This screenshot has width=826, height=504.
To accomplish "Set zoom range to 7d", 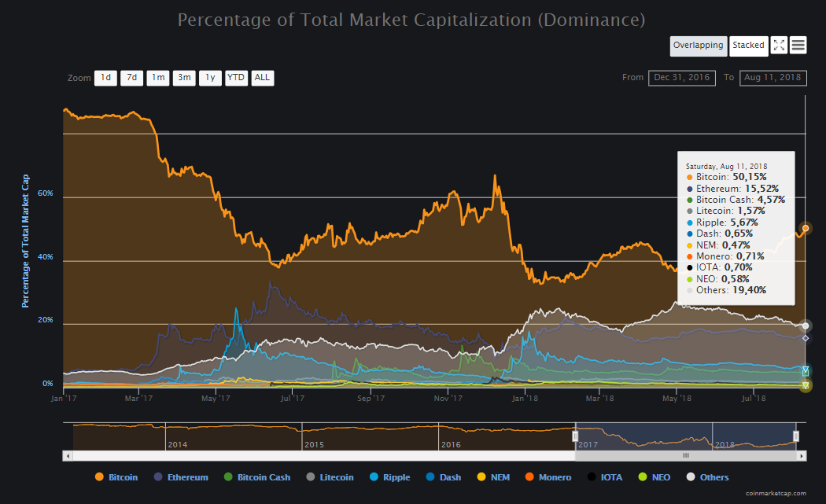I will coord(131,78).
